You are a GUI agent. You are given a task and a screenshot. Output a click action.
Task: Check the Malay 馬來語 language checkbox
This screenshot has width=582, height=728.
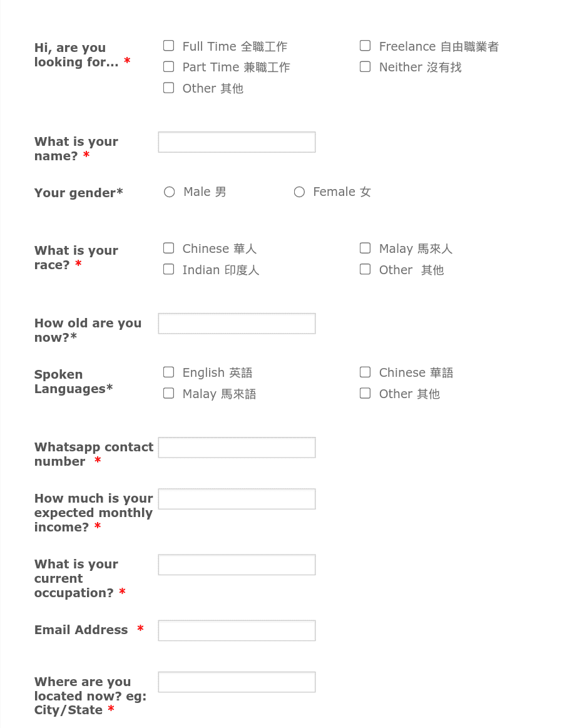coord(168,392)
